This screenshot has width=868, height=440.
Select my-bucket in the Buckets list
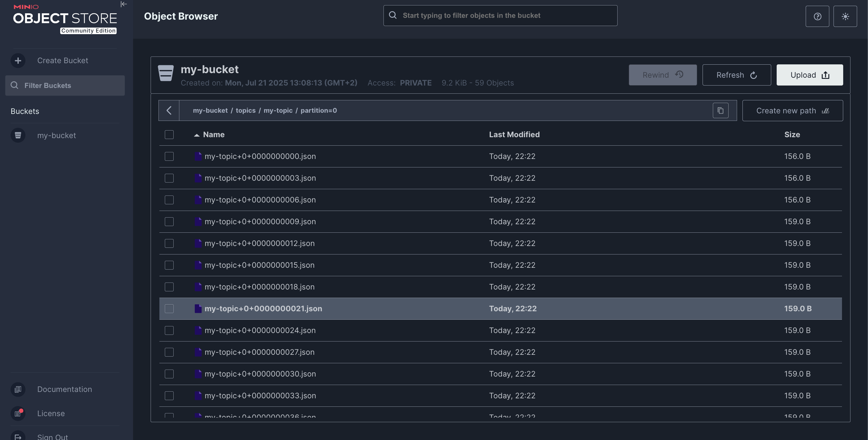click(x=56, y=135)
